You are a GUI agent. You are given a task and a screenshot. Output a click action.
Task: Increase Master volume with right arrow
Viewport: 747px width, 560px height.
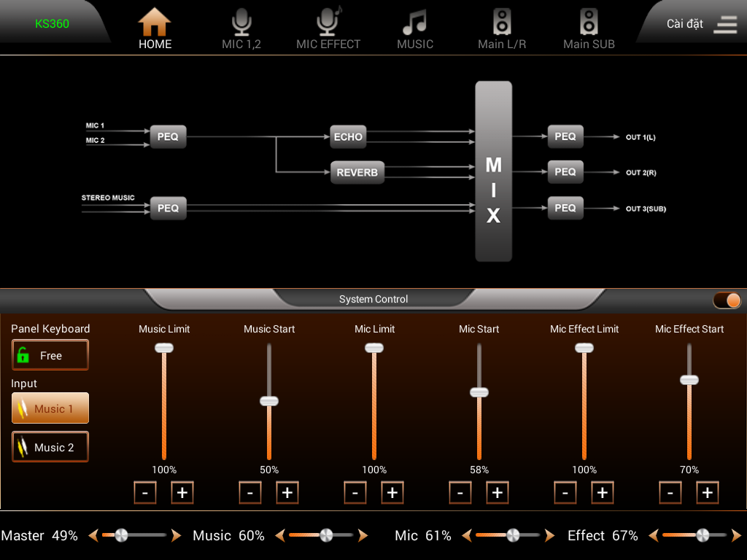(x=177, y=535)
